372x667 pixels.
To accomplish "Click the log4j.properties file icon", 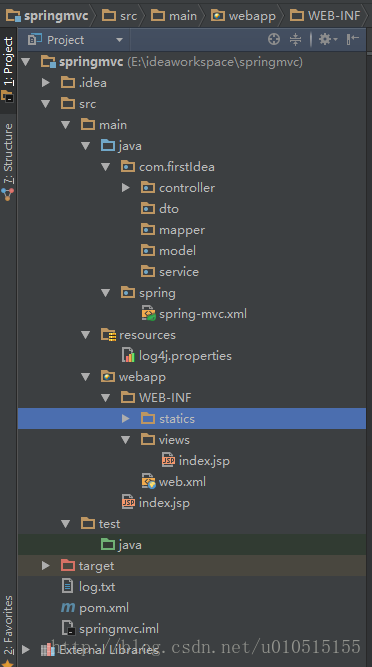I will click(x=128, y=356).
